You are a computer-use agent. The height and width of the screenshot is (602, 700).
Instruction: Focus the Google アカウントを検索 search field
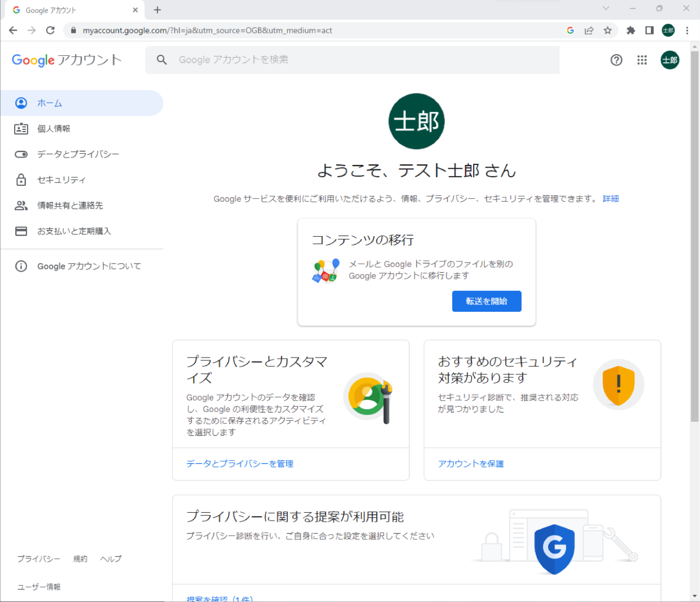coord(352,60)
